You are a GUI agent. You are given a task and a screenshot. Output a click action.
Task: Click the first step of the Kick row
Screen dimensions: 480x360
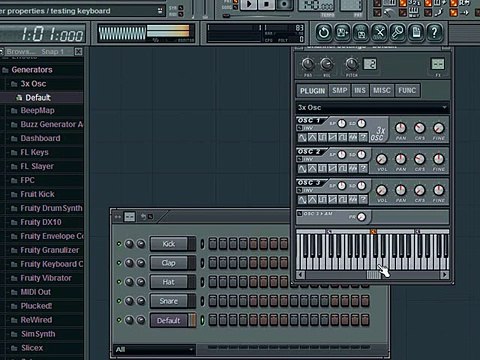213,244
